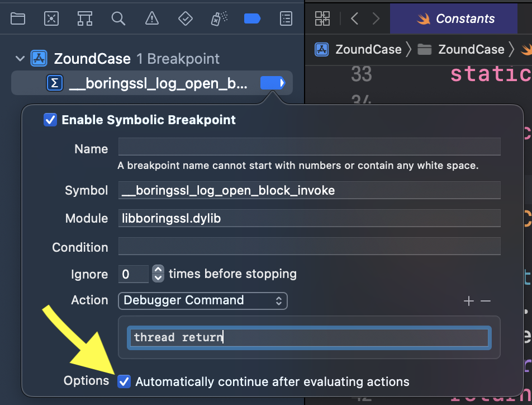This screenshot has height=405, width=532.
Task: Click the Ignore count stepper arrows
Action: tap(158, 274)
